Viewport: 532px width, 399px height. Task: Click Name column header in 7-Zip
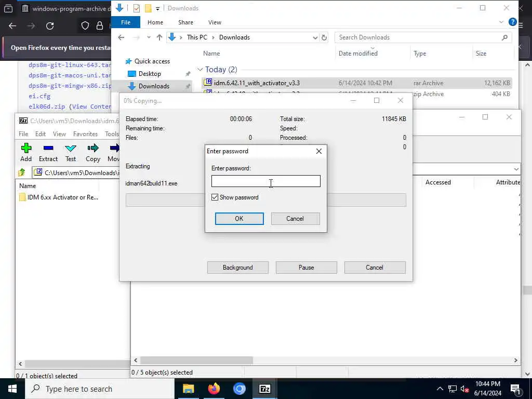pos(28,185)
